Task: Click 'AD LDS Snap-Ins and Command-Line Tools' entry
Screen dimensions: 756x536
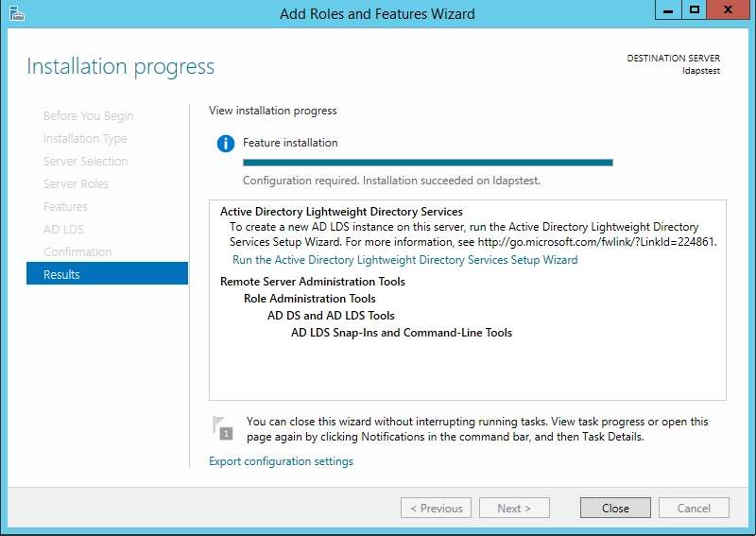Action: (x=402, y=333)
